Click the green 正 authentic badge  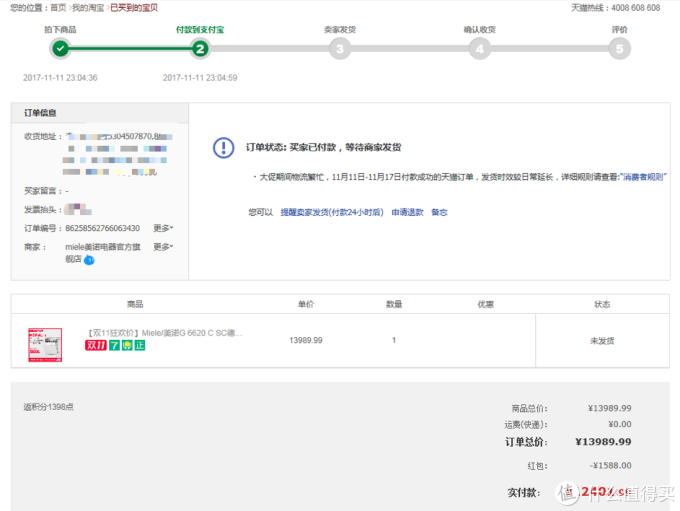tap(140, 345)
